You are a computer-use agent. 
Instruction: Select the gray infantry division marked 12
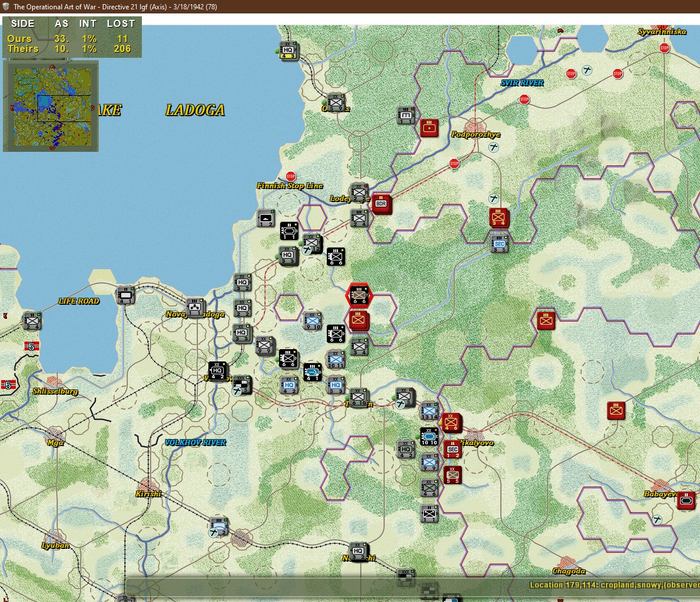(312, 244)
